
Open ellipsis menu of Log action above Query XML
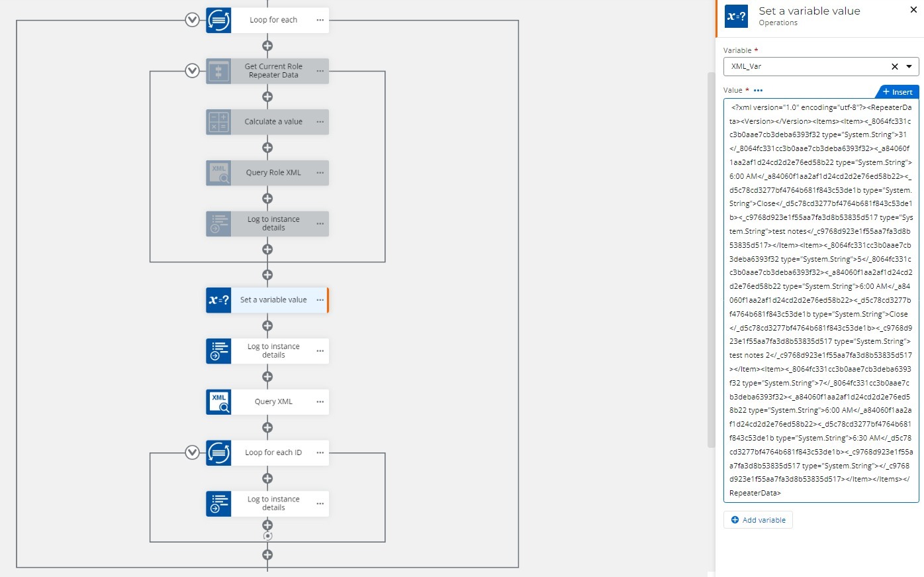click(320, 351)
